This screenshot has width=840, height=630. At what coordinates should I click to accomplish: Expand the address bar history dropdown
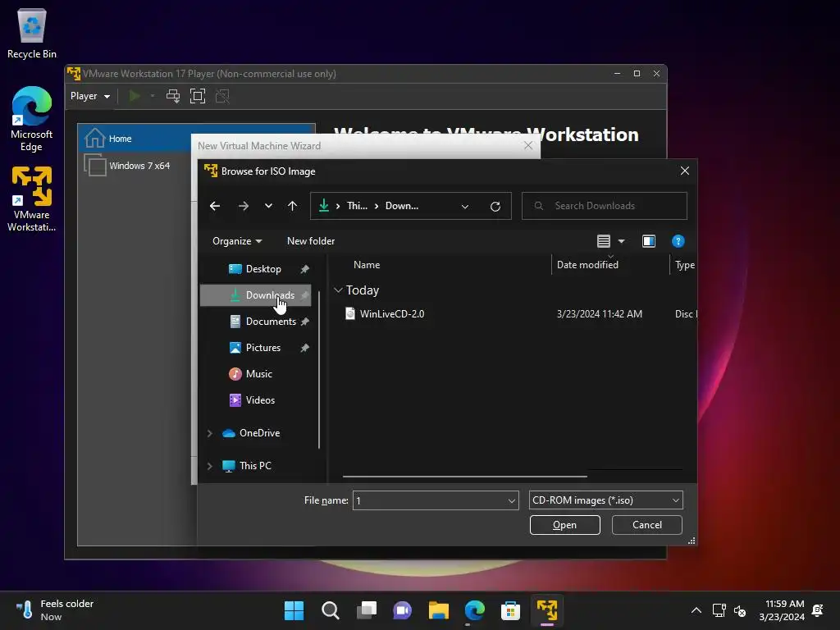point(465,206)
